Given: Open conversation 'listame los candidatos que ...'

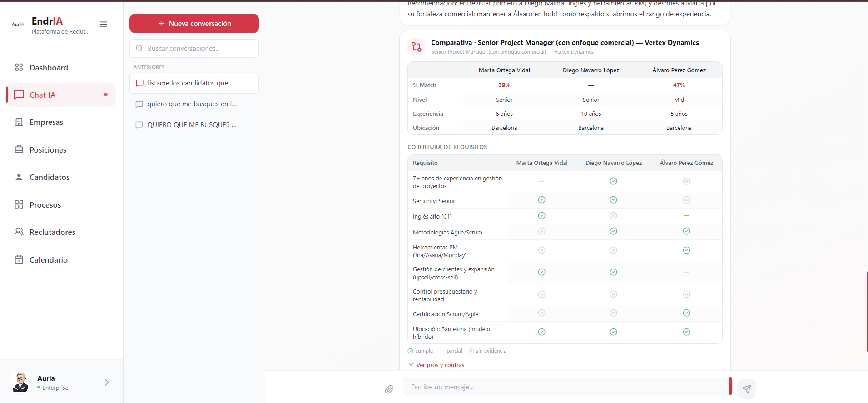Looking at the screenshot, I should [194, 83].
